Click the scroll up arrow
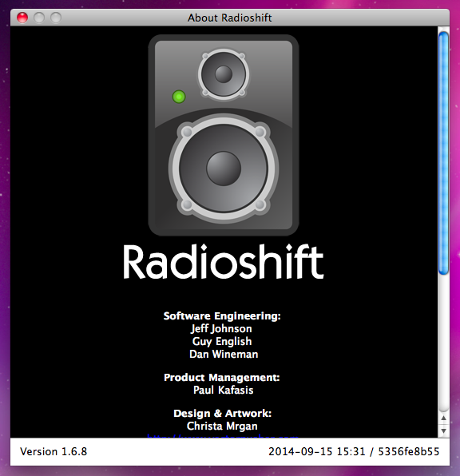The width and height of the screenshot is (460, 476). [443, 418]
